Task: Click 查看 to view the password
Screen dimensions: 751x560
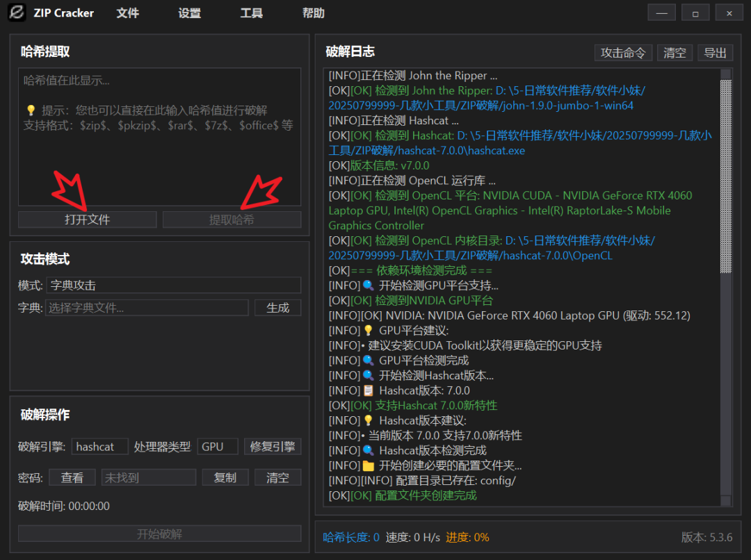Action: (x=72, y=477)
